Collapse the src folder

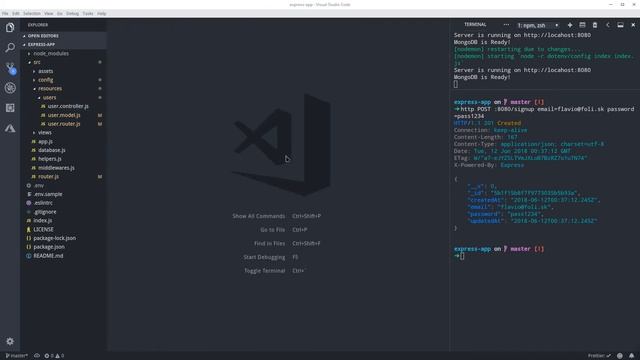pyautogui.click(x=63, y=62)
